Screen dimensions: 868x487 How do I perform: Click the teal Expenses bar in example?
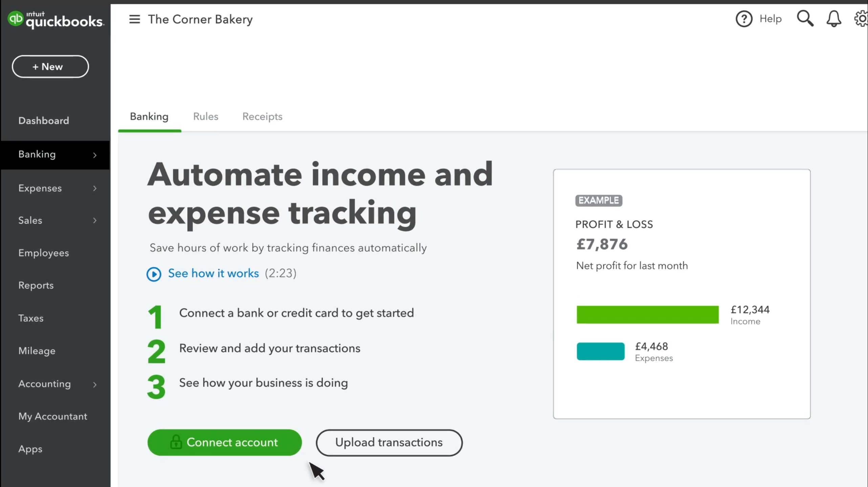click(x=601, y=351)
